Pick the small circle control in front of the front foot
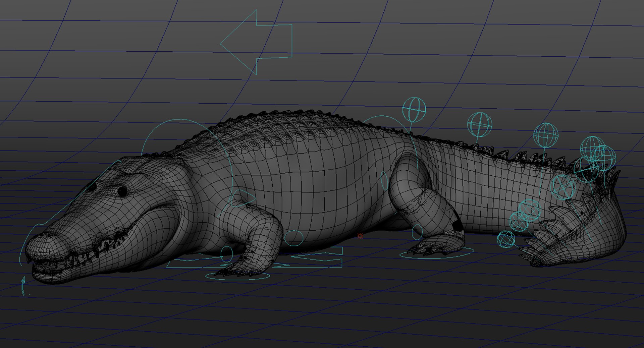 [x=227, y=254]
